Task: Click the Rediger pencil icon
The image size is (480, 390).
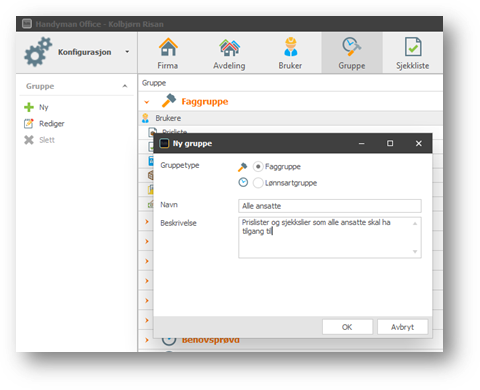Action: (29, 124)
